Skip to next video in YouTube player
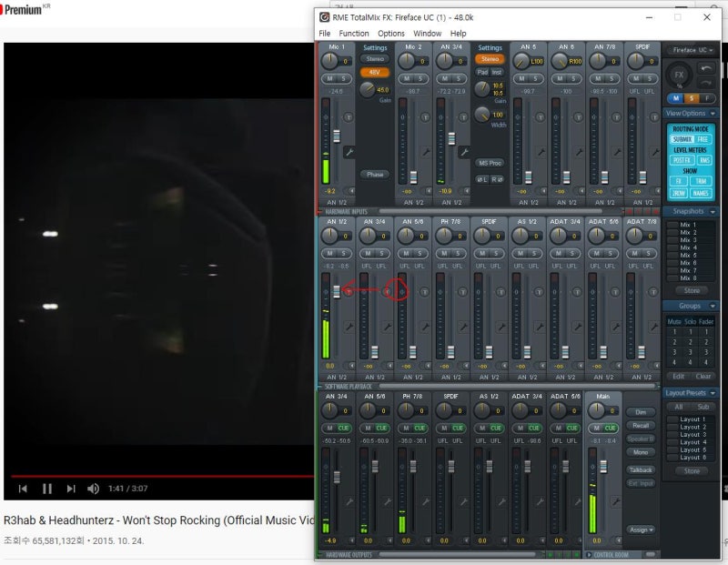 pos(71,489)
